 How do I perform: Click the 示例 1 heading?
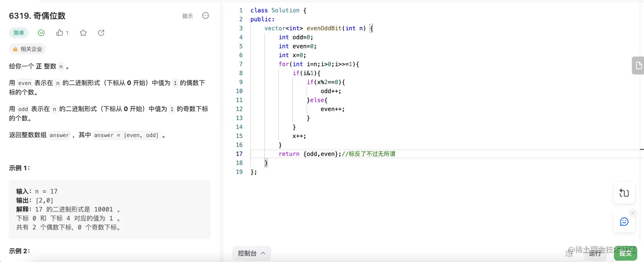click(x=20, y=168)
